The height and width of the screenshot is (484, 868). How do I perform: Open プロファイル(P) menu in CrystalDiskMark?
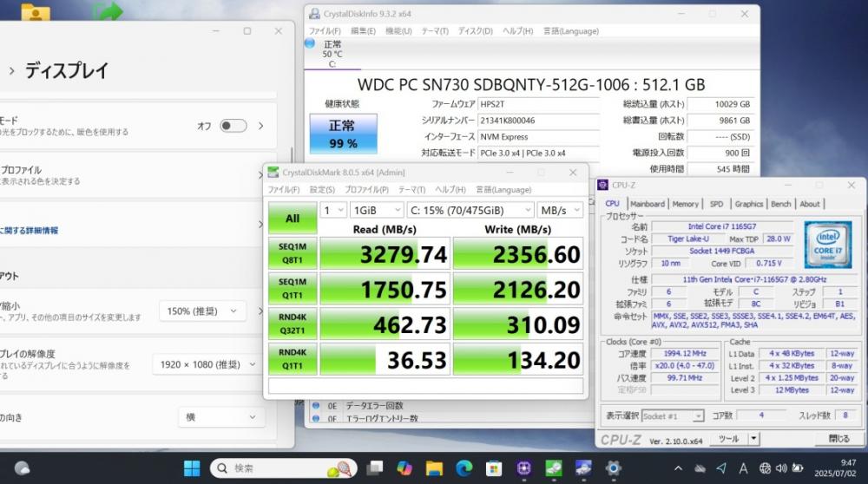tap(366, 190)
